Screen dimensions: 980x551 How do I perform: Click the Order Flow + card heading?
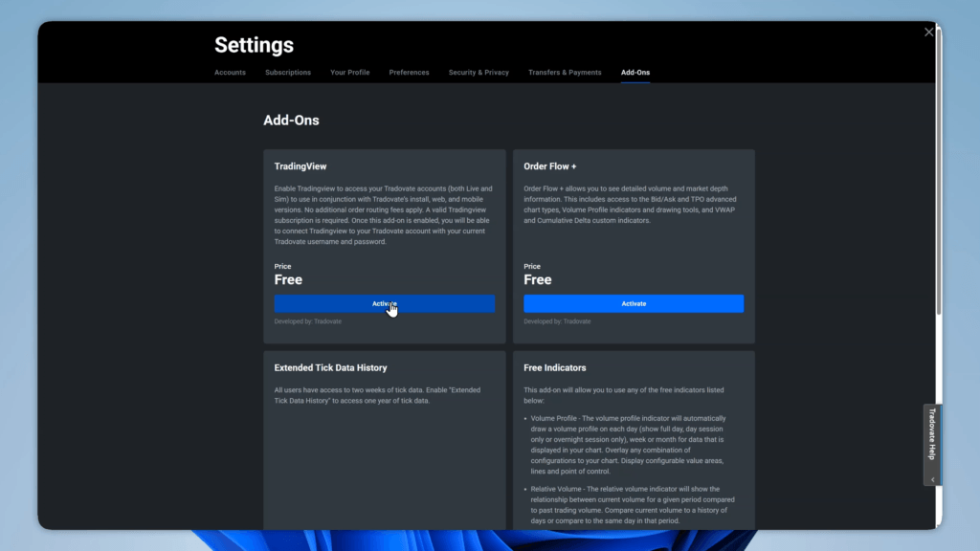point(549,166)
